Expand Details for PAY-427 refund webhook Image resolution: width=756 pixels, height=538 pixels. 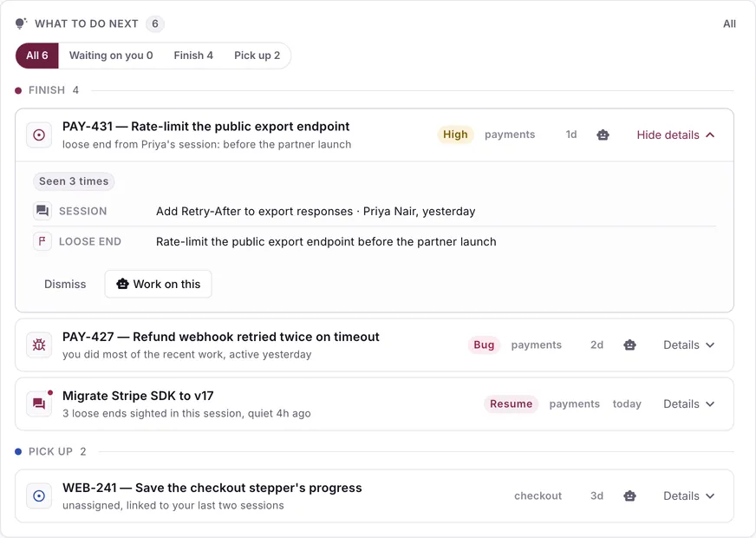(x=688, y=345)
